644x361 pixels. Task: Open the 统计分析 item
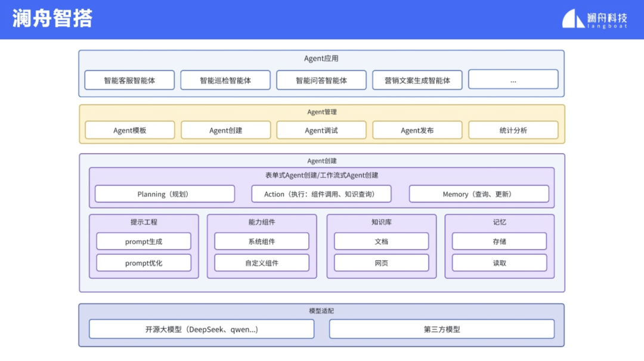coord(513,130)
